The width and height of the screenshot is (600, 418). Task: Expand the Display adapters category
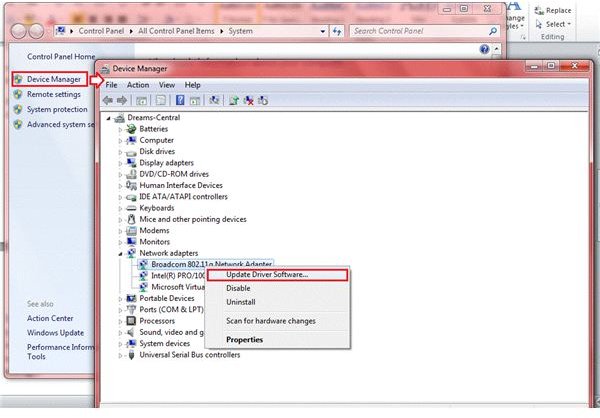(x=120, y=163)
